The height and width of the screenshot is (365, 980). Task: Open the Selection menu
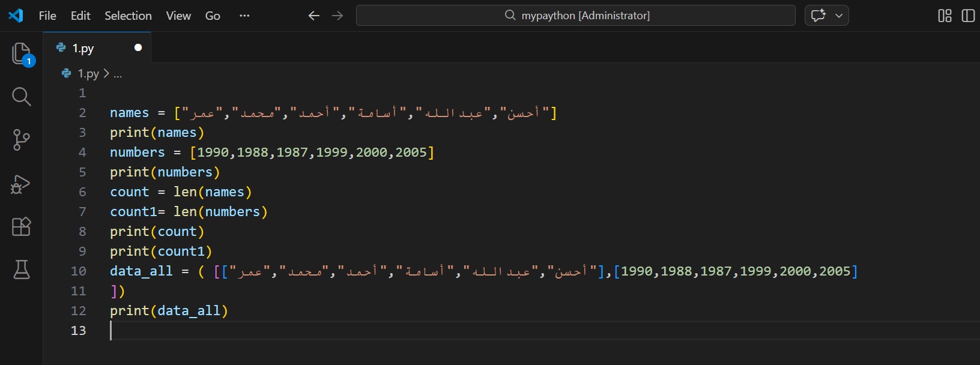(x=128, y=16)
